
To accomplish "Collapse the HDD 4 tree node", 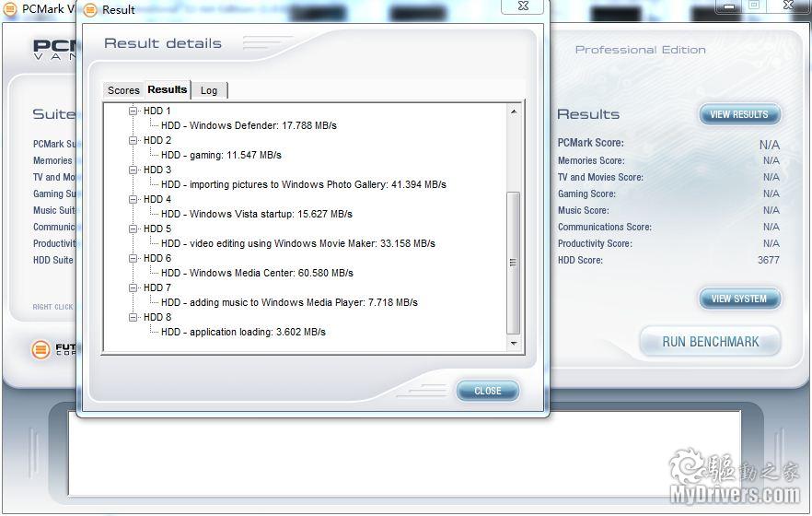I will point(133,199).
